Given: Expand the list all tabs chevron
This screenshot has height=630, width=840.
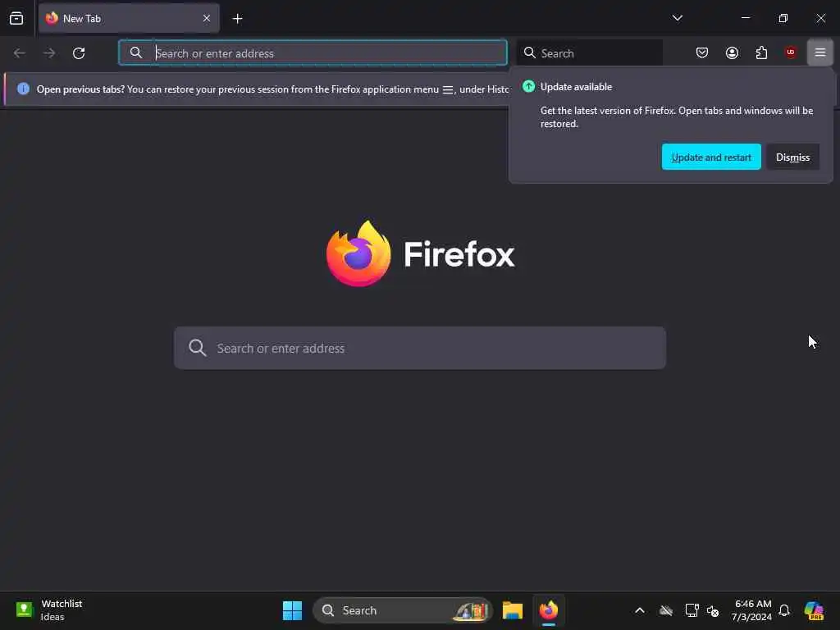Looking at the screenshot, I should coord(677,18).
